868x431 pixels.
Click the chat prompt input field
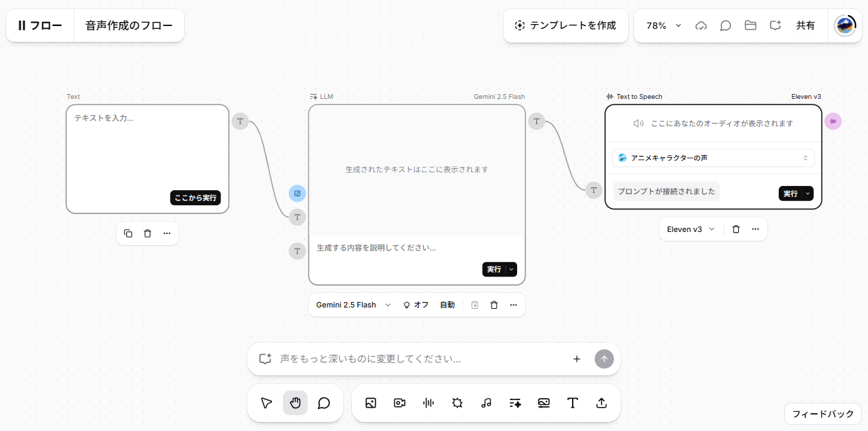coord(421,359)
